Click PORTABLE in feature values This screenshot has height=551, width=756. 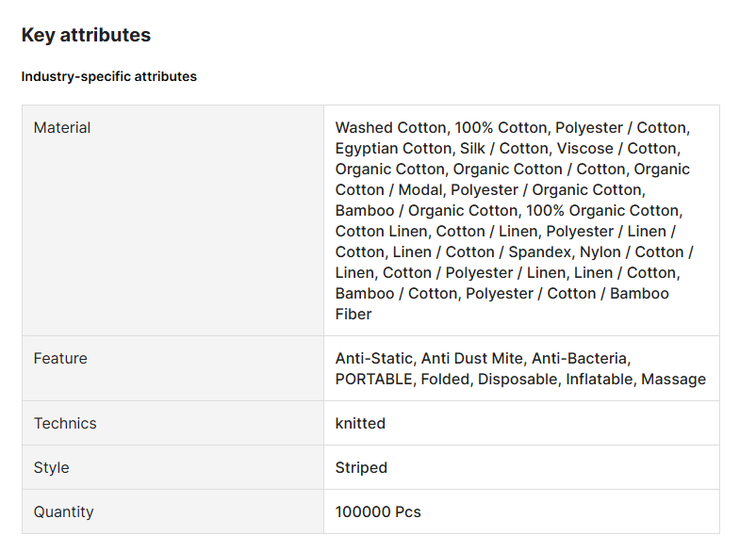click(374, 379)
